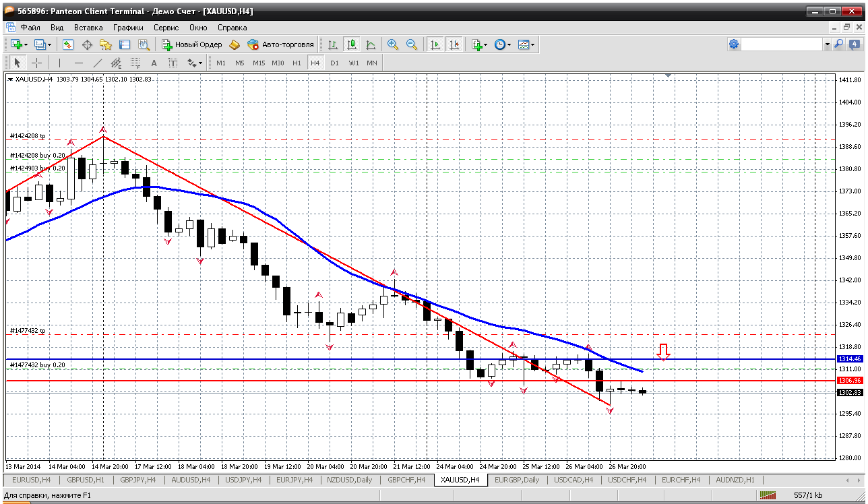Select the crosshair tool
The image size is (868, 504).
[x=36, y=63]
